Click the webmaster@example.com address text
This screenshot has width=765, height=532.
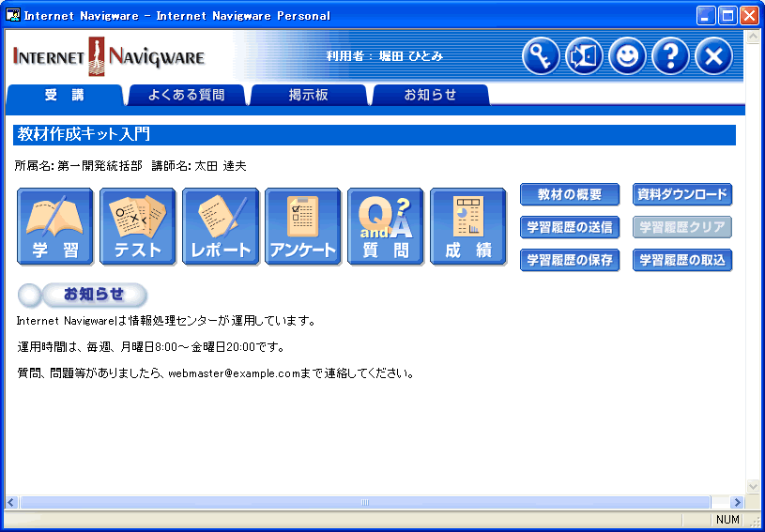point(234,374)
